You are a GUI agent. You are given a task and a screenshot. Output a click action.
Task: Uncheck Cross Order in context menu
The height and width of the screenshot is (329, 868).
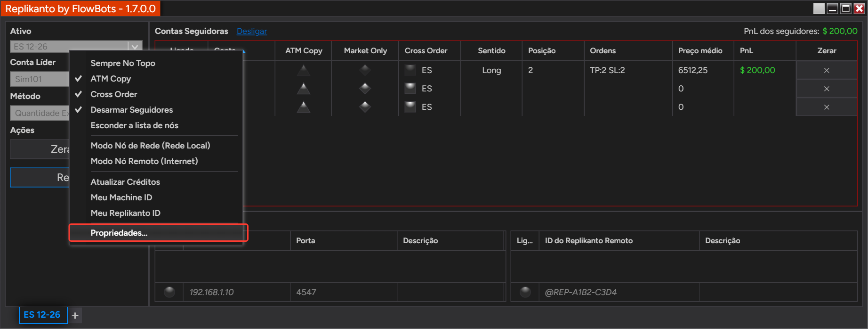click(x=156, y=94)
